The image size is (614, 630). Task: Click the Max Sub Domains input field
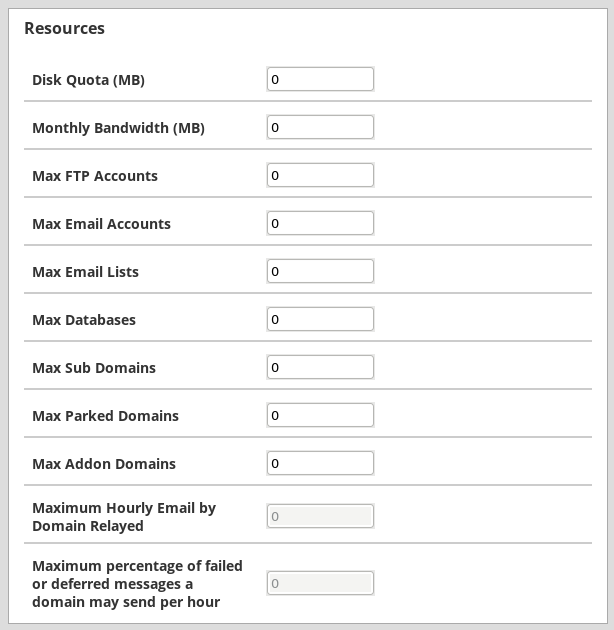click(x=320, y=367)
